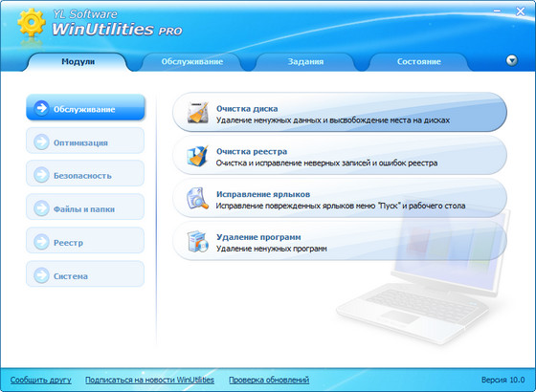This screenshot has width=536, height=392.
Task: Click the Shortcut Fixer magnifier-document icon
Action: 197,199
